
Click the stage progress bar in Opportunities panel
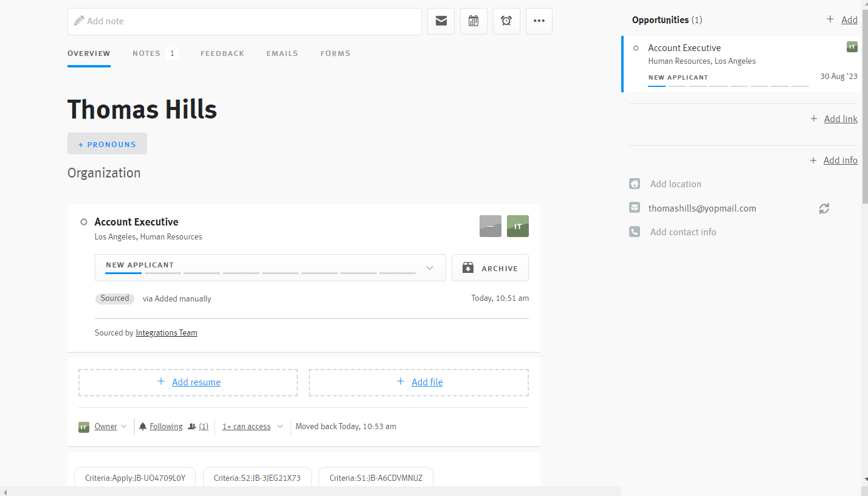pos(728,86)
